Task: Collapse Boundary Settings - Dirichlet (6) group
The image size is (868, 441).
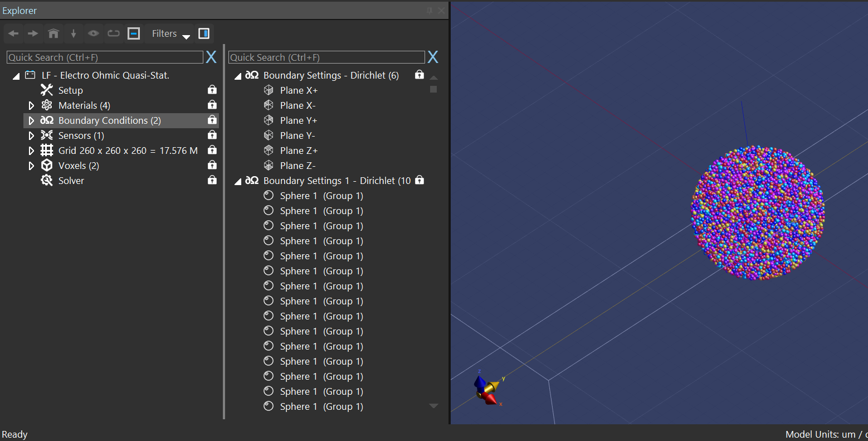Action: point(238,76)
